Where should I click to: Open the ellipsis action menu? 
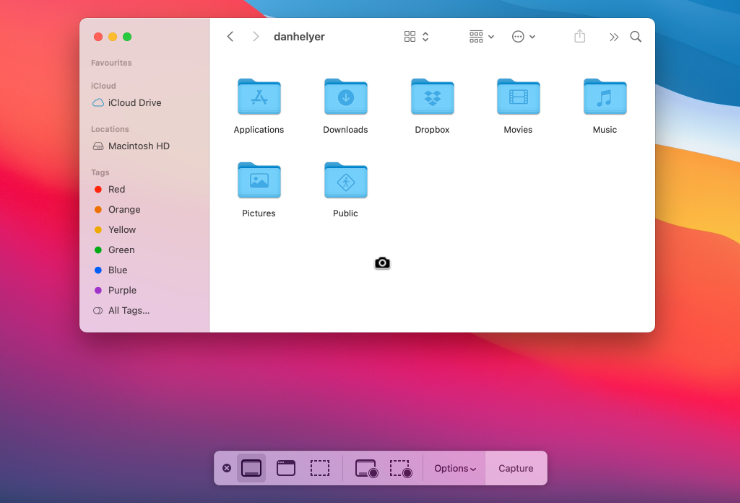pyautogui.click(x=523, y=36)
